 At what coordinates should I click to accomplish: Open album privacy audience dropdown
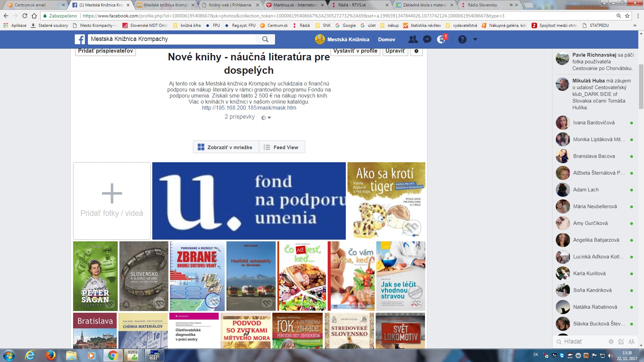[x=266, y=118]
